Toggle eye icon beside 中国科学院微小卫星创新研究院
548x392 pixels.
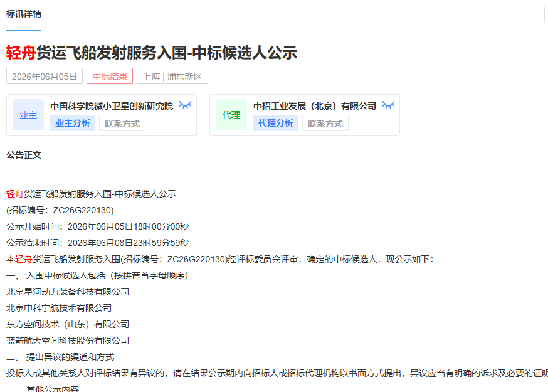point(185,105)
